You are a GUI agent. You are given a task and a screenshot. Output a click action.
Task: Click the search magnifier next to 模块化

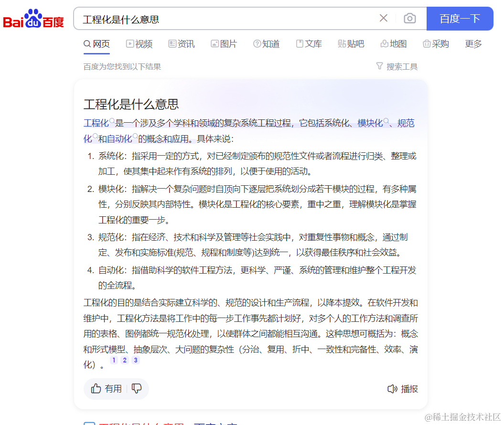pyautogui.click(x=386, y=121)
